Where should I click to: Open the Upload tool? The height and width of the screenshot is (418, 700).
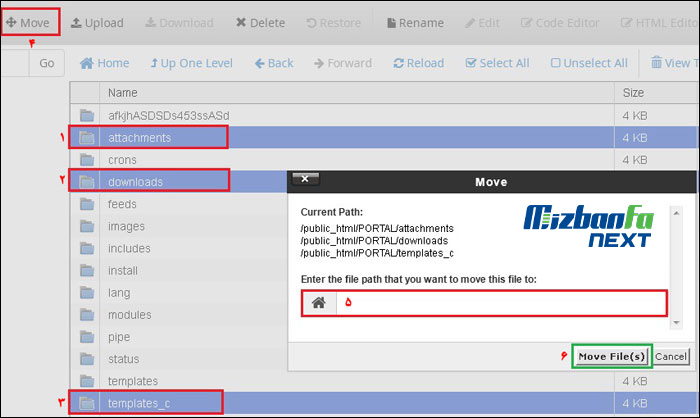click(x=97, y=22)
